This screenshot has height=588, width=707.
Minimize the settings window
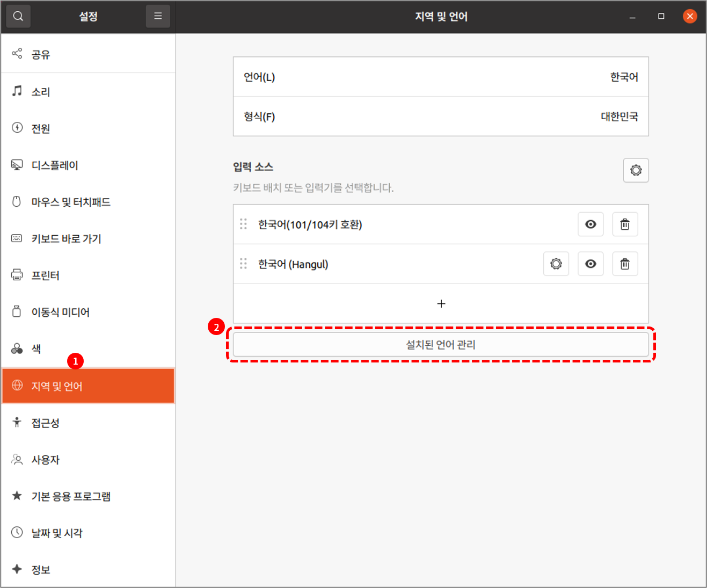632,17
